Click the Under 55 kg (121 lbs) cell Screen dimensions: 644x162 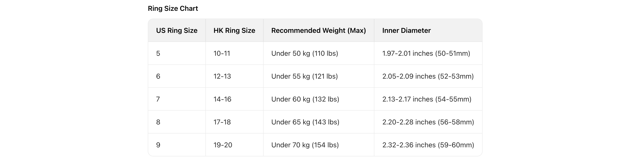point(304,76)
